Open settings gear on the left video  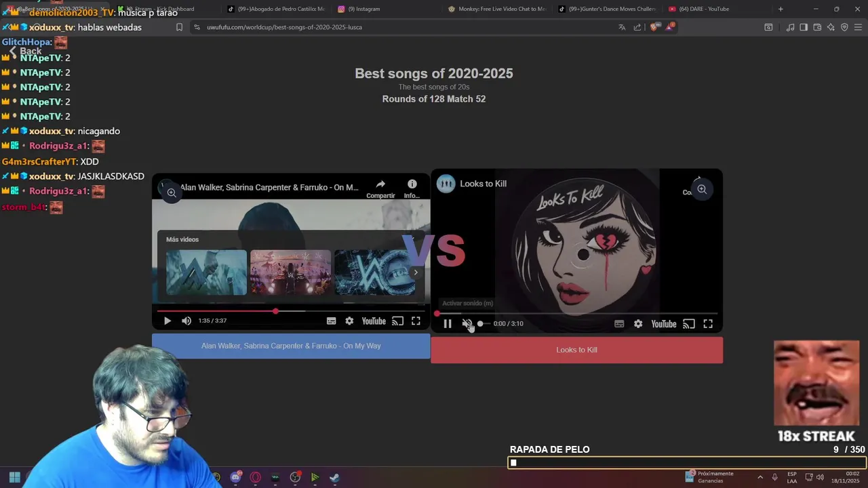[x=349, y=321]
